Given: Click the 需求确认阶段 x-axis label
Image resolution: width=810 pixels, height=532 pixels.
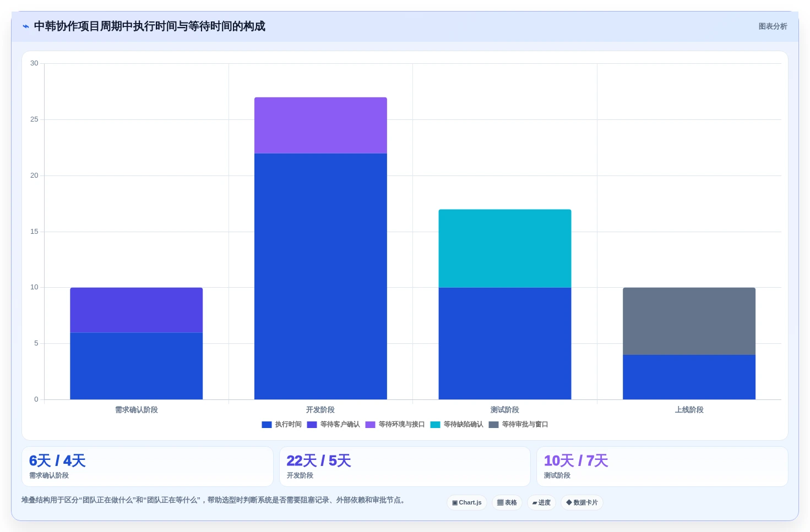Looking at the screenshot, I should [136, 410].
